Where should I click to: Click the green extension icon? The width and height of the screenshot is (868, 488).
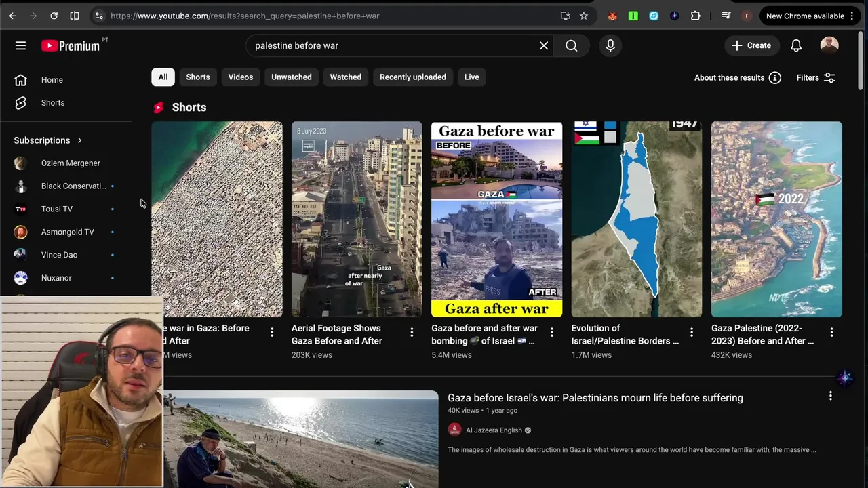pyautogui.click(x=633, y=16)
